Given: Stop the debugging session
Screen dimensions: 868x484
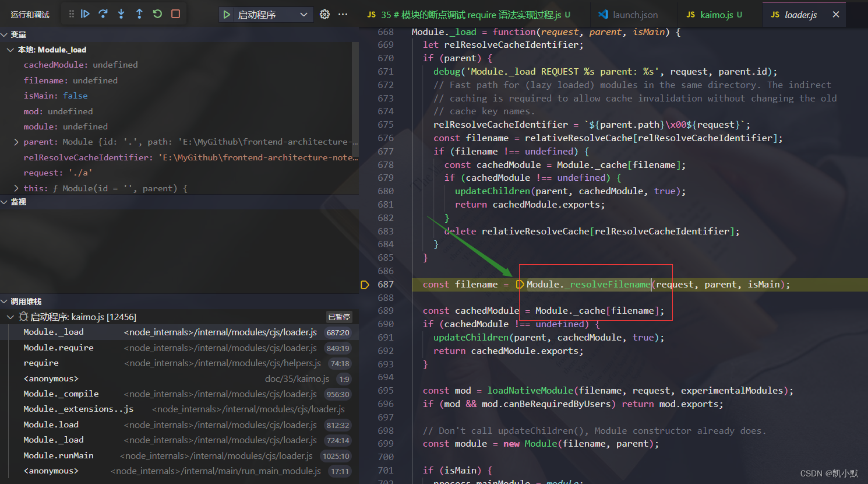Looking at the screenshot, I should point(175,14).
